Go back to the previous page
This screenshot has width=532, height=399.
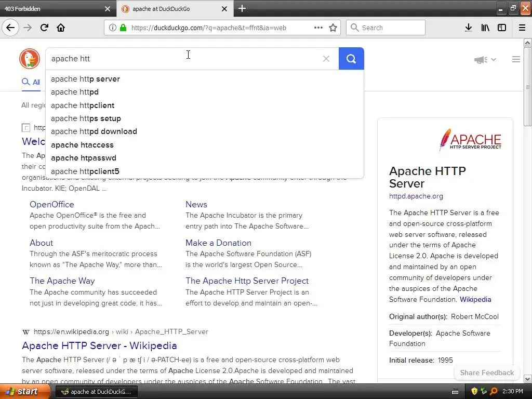pyautogui.click(x=10, y=28)
